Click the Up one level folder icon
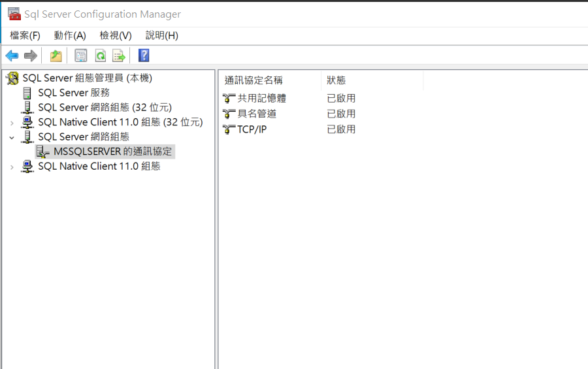The width and height of the screenshot is (588, 369). [56, 56]
